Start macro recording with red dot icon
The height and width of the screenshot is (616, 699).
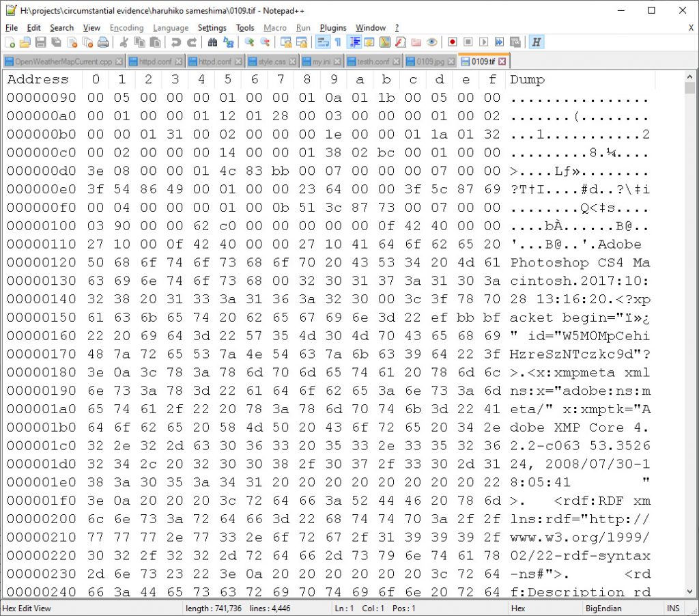pyautogui.click(x=452, y=42)
